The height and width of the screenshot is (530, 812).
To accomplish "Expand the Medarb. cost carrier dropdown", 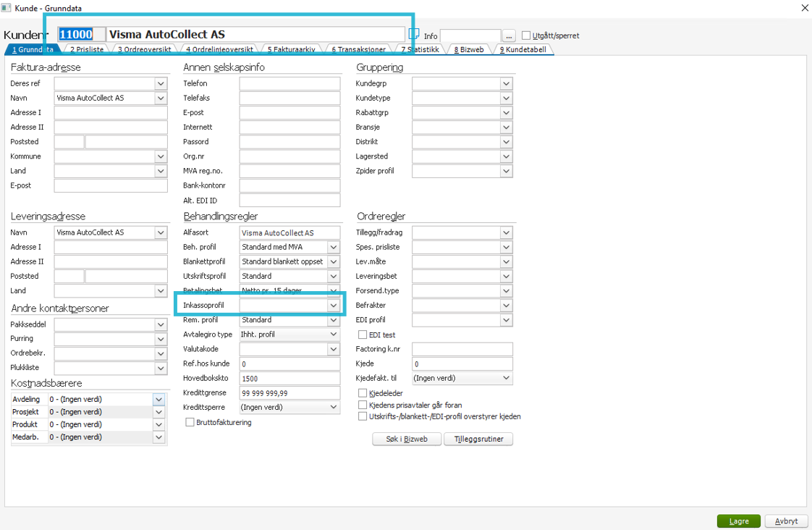I will tap(159, 437).
